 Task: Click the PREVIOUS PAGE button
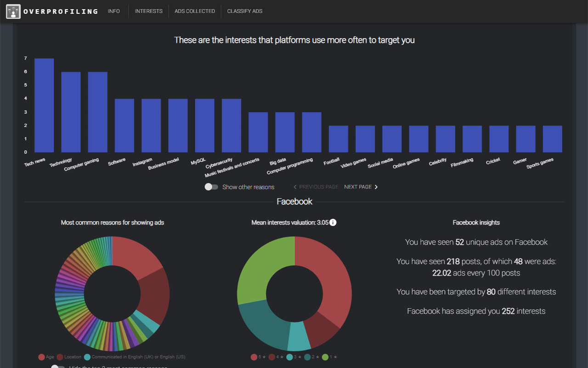click(x=316, y=187)
